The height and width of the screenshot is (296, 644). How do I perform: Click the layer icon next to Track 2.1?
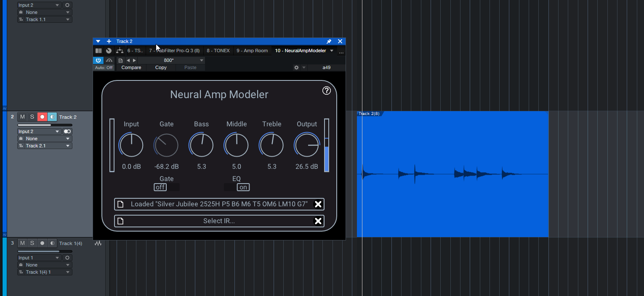tap(21, 146)
